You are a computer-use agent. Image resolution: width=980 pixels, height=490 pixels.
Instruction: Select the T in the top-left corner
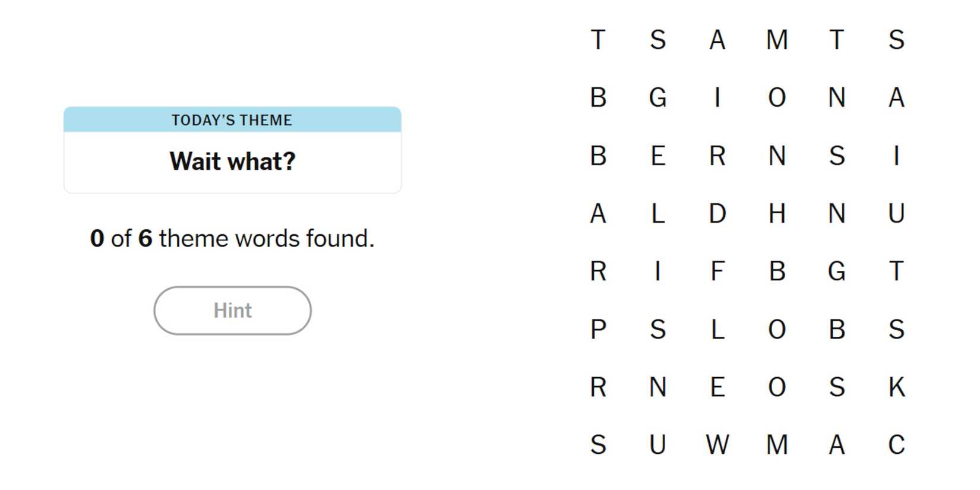(x=598, y=40)
